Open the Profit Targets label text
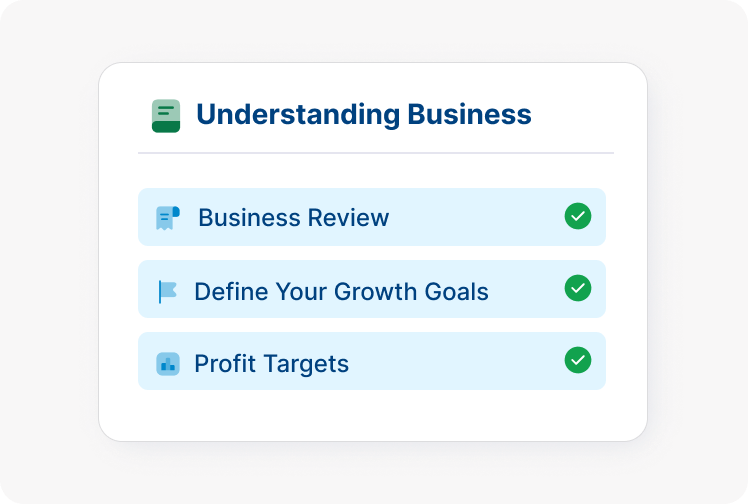 (x=271, y=364)
